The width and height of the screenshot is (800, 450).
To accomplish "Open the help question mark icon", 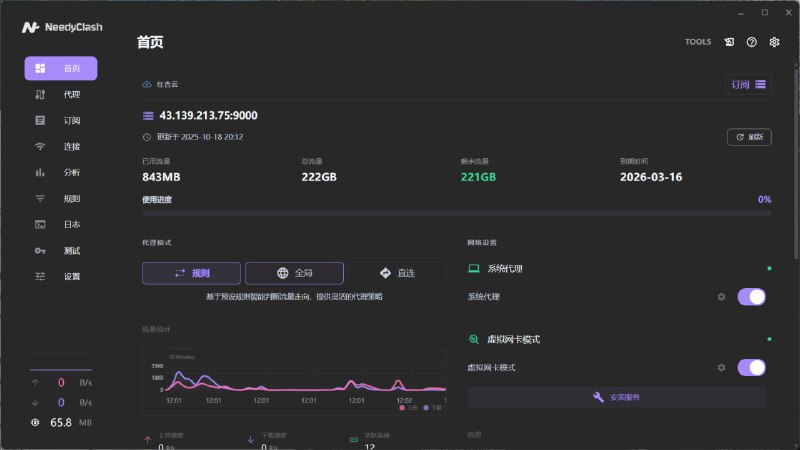I will 752,42.
